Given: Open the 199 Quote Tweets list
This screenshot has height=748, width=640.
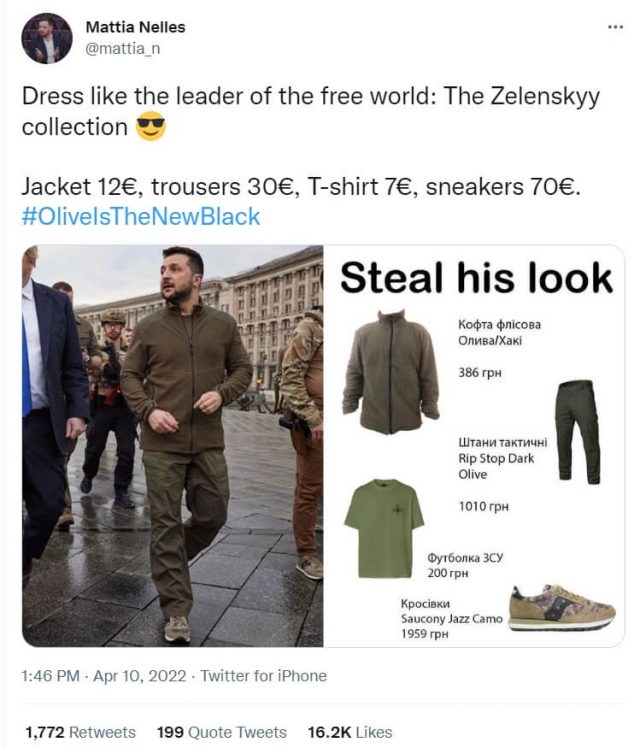Looking at the screenshot, I should 222,732.
